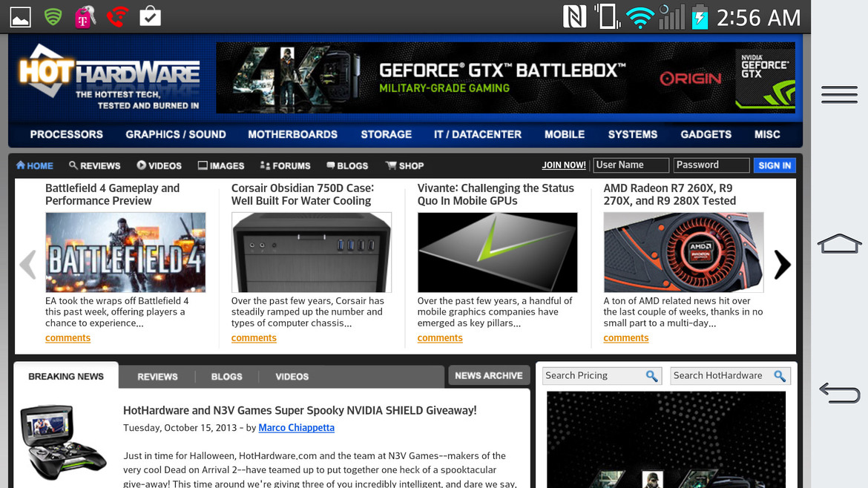
Task: Open Battlefield 4 Gameplay article title
Action: (x=112, y=194)
